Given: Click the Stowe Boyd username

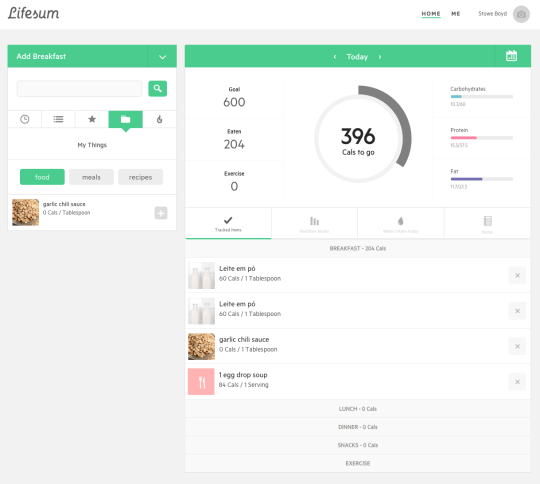Looking at the screenshot, I should coord(492,14).
